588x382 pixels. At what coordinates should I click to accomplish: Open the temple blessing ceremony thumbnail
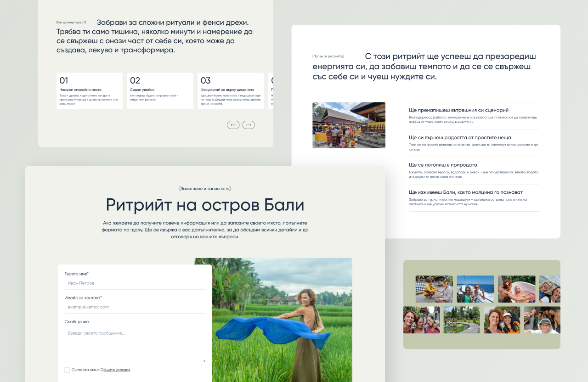pos(434,289)
